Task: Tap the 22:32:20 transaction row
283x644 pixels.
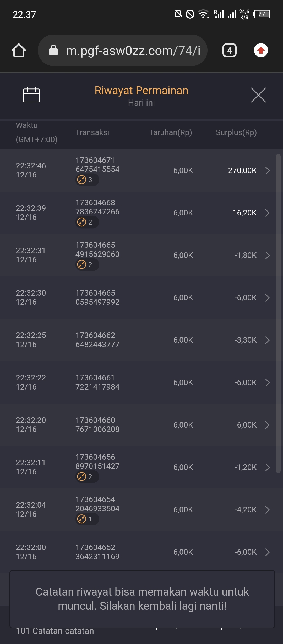Action: coord(141,425)
